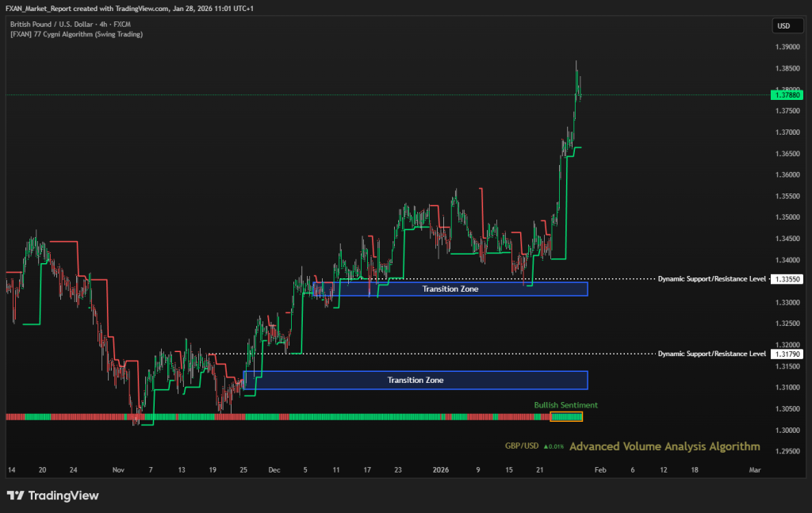The image size is (812, 513).
Task: Click the upper Dynamic Support/Resistance Level label
Action: point(711,279)
